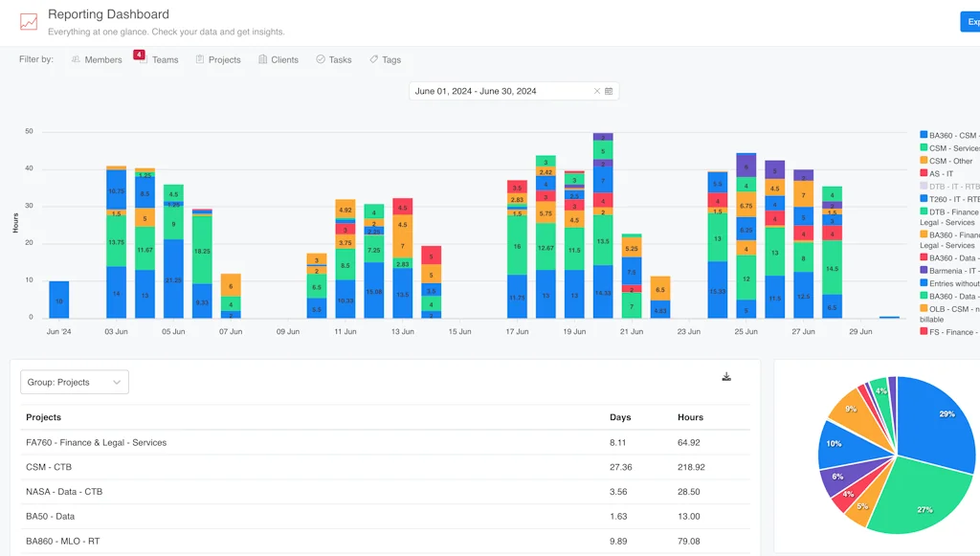This screenshot has height=556, width=980.
Task: Clear the date range with the X icon
Action: 597,92
